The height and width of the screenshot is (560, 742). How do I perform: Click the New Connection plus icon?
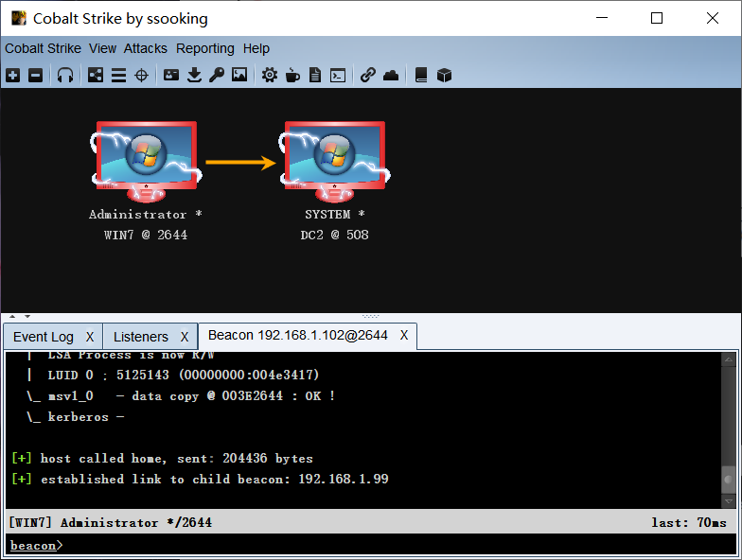[13, 75]
